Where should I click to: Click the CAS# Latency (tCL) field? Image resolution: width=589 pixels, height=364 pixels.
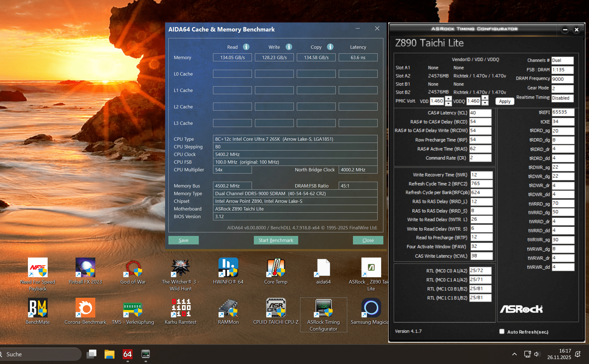coord(480,113)
